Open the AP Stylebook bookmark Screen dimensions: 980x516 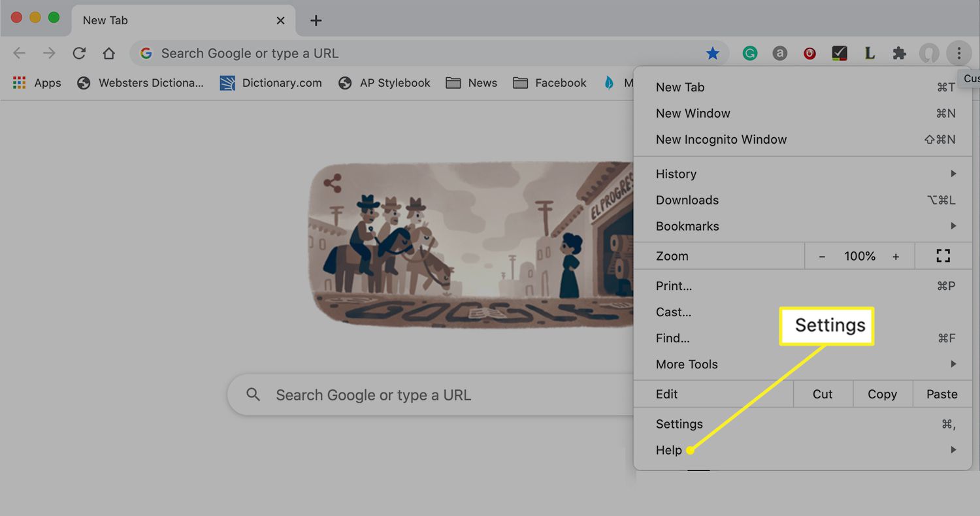pos(384,83)
